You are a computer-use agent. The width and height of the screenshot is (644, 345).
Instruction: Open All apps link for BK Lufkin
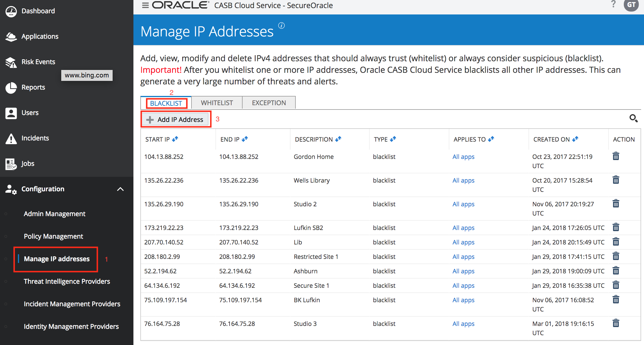pos(463,300)
